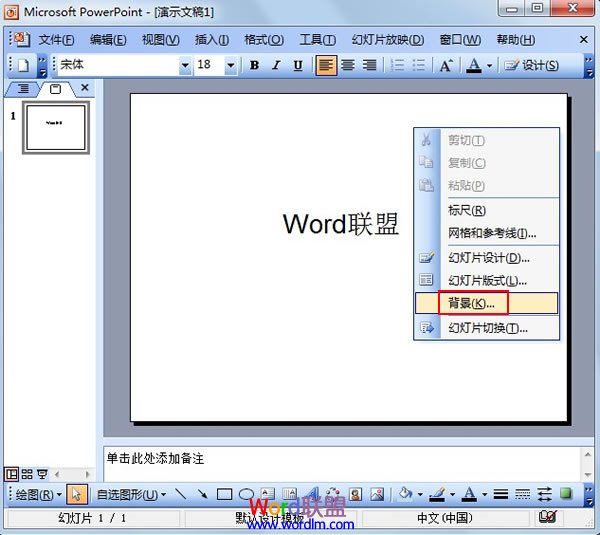600x535 pixels.
Task: Apply line color on drawing toolbar
Action: pyautogui.click(x=437, y=494)
